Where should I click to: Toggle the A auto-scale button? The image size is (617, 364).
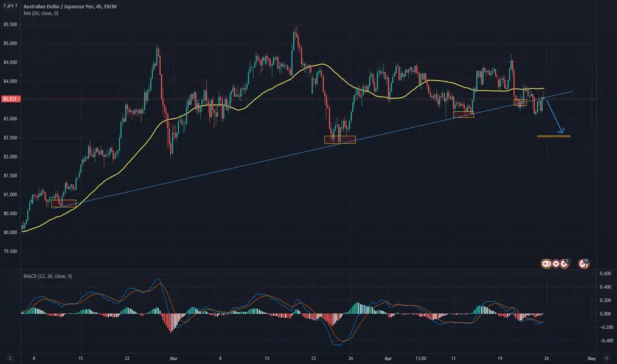pos(606,358)
